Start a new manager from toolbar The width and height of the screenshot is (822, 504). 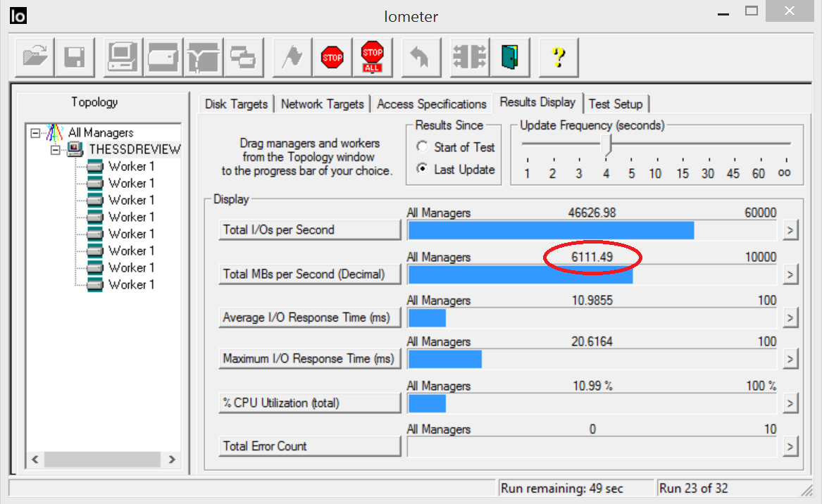tap(123, 57)
